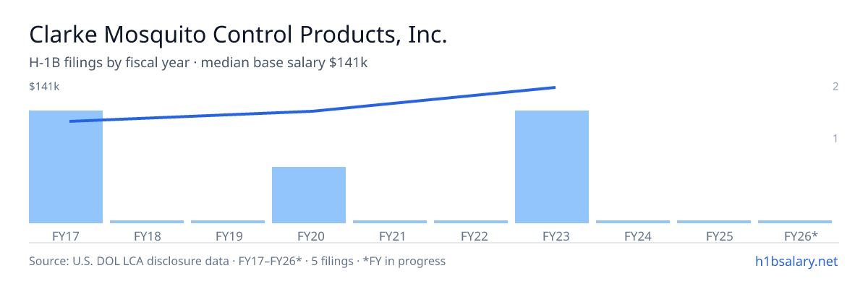The height and width of the screenshot is (289, 868).
Task: Select the FY22 bar stub
Action: (471, 222)
